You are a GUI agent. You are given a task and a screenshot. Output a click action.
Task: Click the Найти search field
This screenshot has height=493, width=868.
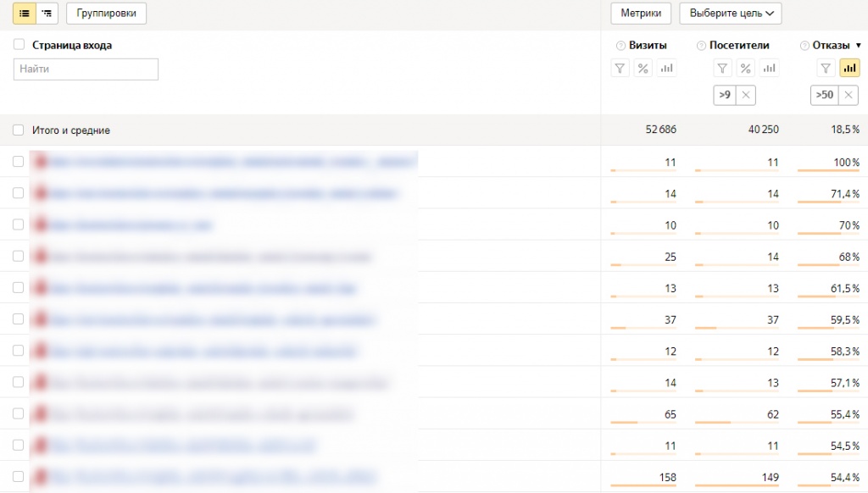click(x=86, y=69)
